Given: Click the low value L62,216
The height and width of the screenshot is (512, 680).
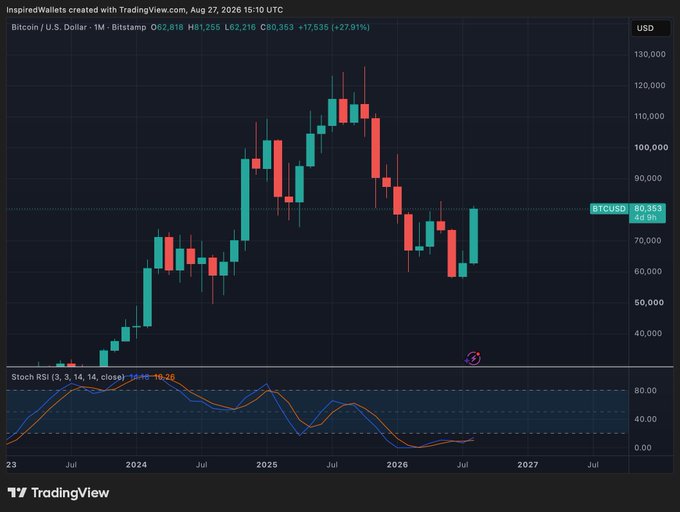Looking at the screenshot, I should pyautogui.click(x=240, y=27).
